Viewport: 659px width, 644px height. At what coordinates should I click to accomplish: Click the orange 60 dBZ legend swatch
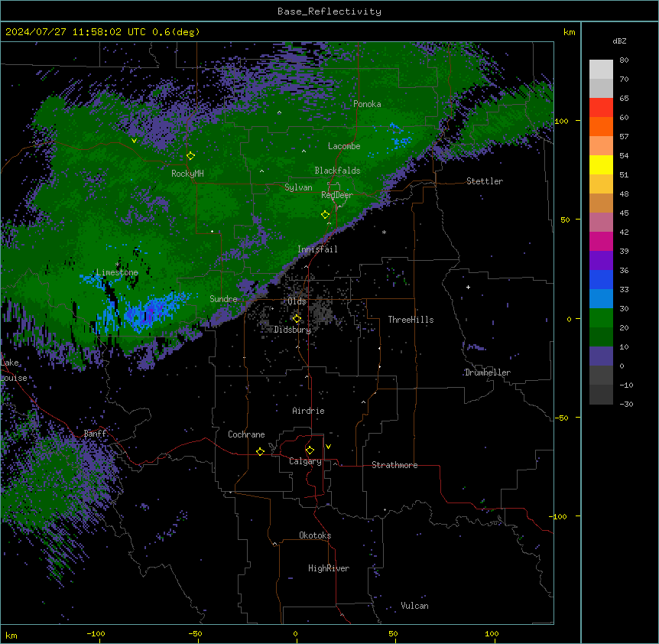point(601,126)
